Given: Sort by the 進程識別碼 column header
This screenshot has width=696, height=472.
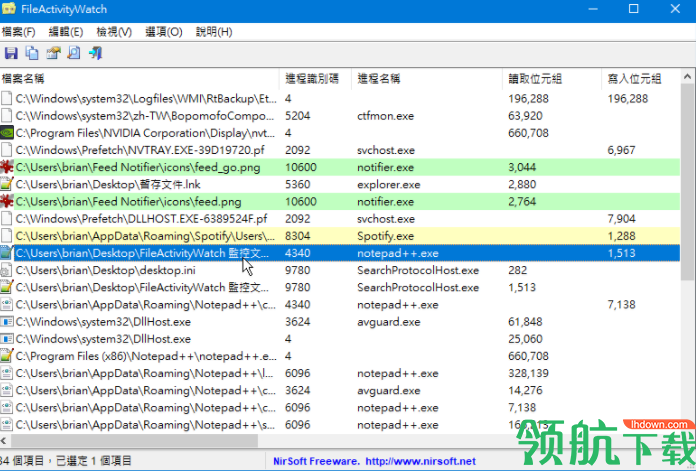Looking at the screenshot, I should pyautogui.click(x=316, y=79).
